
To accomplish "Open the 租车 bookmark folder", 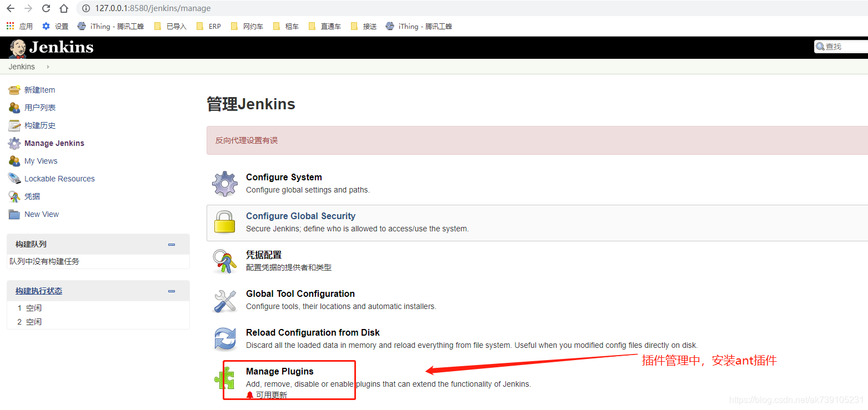I will coord(285,26).
